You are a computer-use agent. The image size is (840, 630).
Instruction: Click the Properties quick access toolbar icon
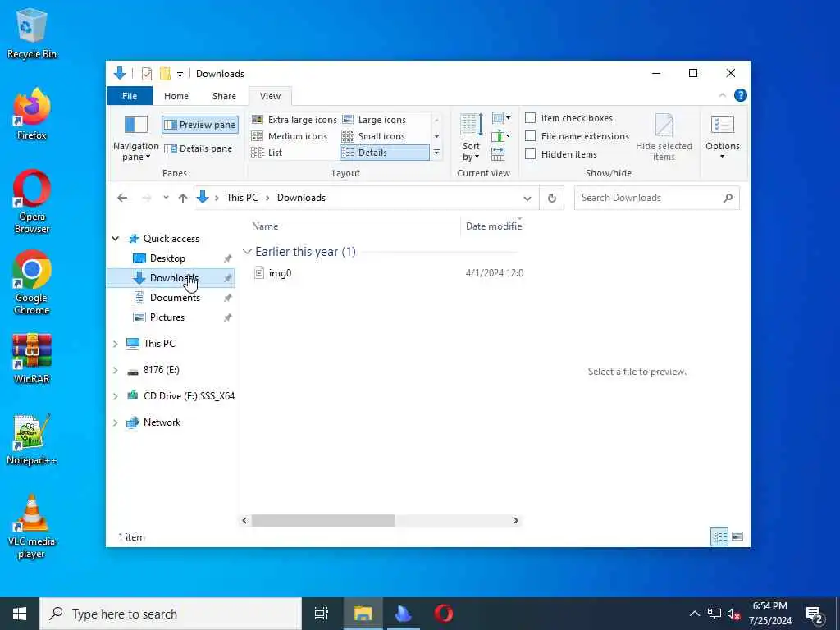[x=147, y=73]
